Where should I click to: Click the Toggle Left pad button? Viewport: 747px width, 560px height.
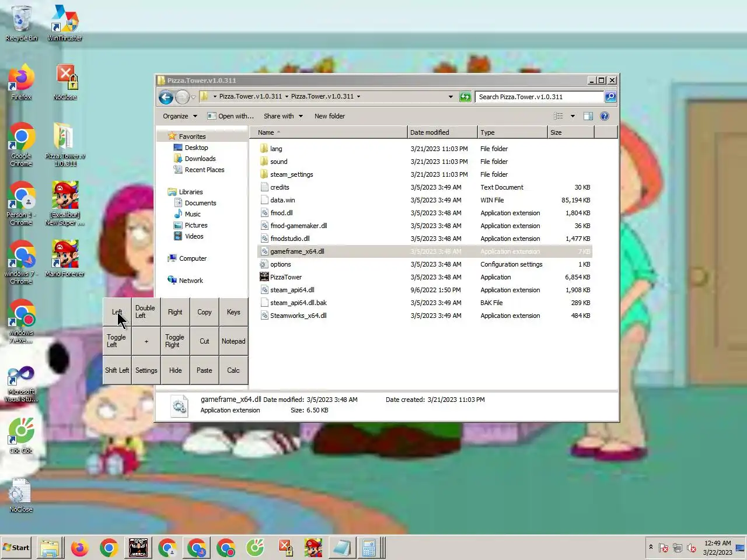pyautogui.click(x=117, y=341)
